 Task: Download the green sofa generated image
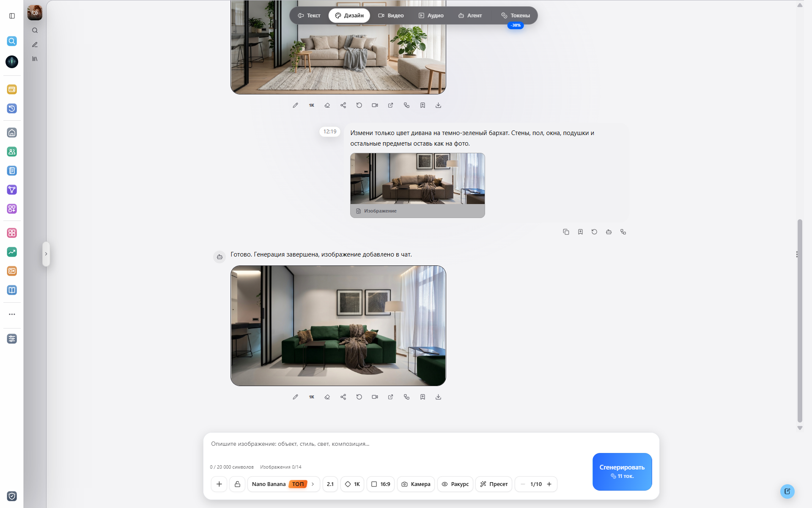pos(438,397)
